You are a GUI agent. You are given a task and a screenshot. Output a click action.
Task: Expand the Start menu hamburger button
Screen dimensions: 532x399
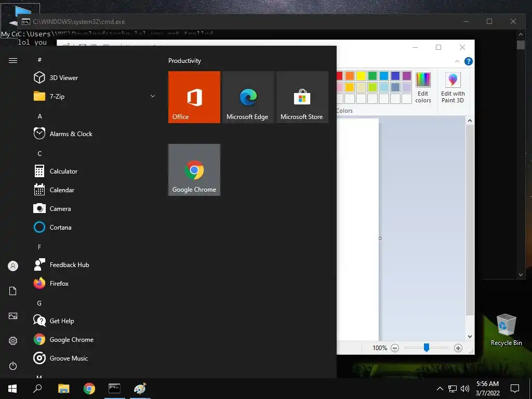point(13,60)
